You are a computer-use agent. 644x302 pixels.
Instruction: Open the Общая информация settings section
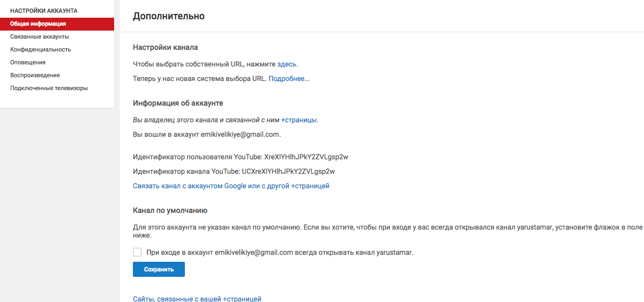pos(38,24)
